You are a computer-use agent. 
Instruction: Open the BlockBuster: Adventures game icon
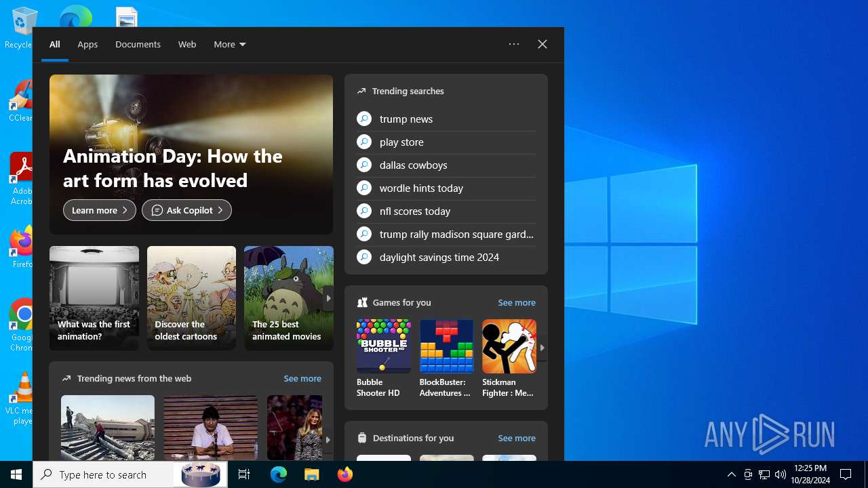coord(446,346)
